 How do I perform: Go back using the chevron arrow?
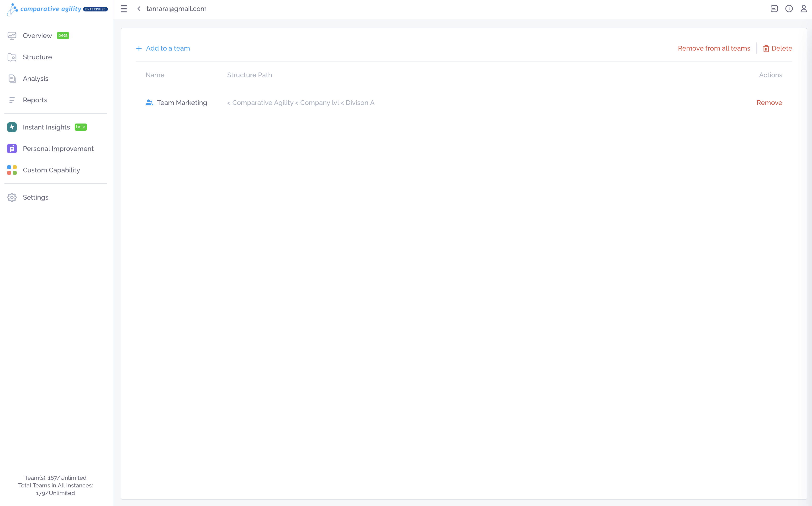139,9
